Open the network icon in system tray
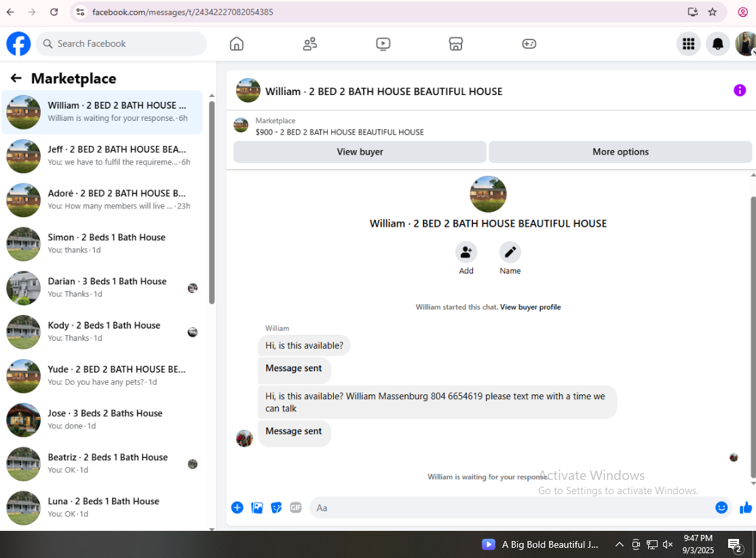 (652, 544)
